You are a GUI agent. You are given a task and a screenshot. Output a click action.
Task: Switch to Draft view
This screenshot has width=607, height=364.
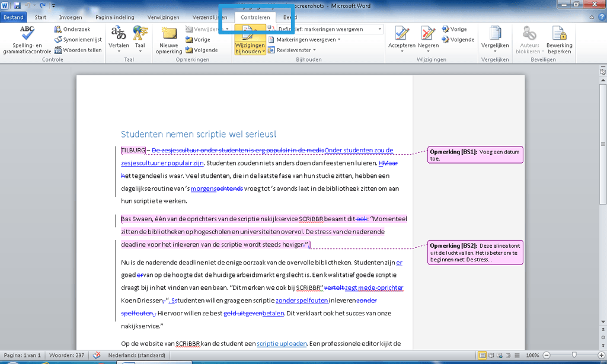(517, 355)
